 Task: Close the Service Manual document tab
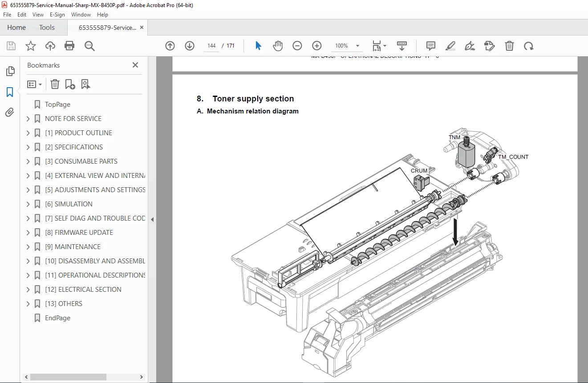point(142,28)
